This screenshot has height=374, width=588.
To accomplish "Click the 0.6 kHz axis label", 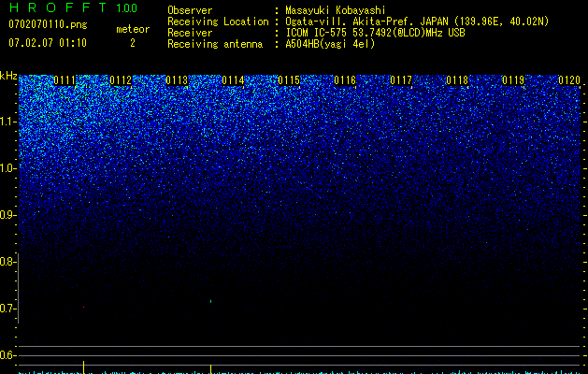I will (7, 355).
